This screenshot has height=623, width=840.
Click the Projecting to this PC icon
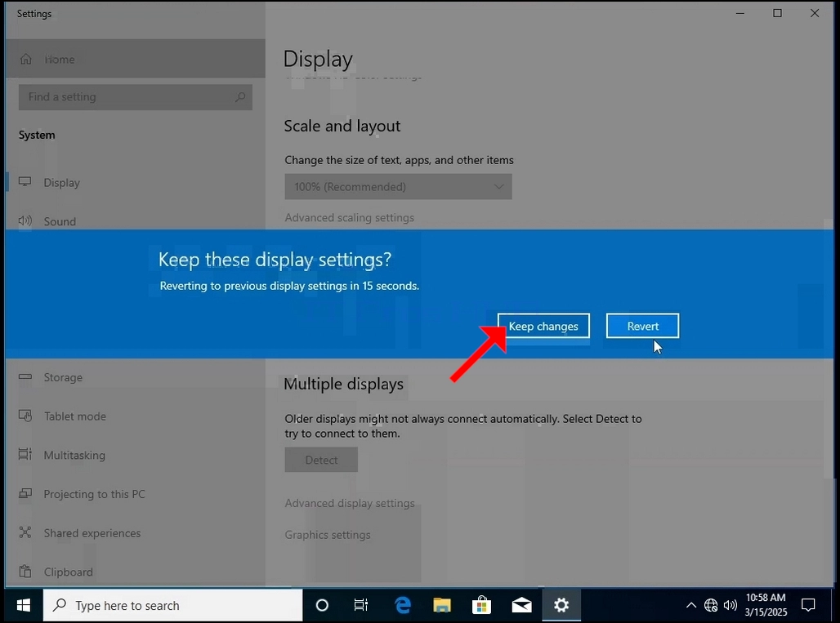click(25, 493)
